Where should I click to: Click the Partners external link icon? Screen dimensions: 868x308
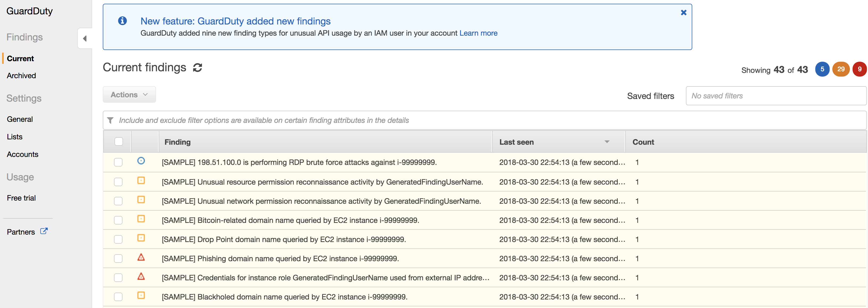coord(44,231)
